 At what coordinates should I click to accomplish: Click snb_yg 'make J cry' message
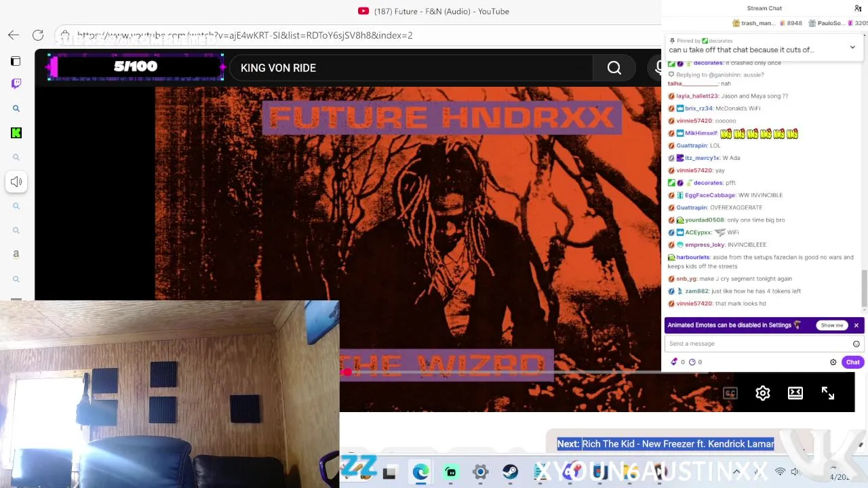(730, 279)
